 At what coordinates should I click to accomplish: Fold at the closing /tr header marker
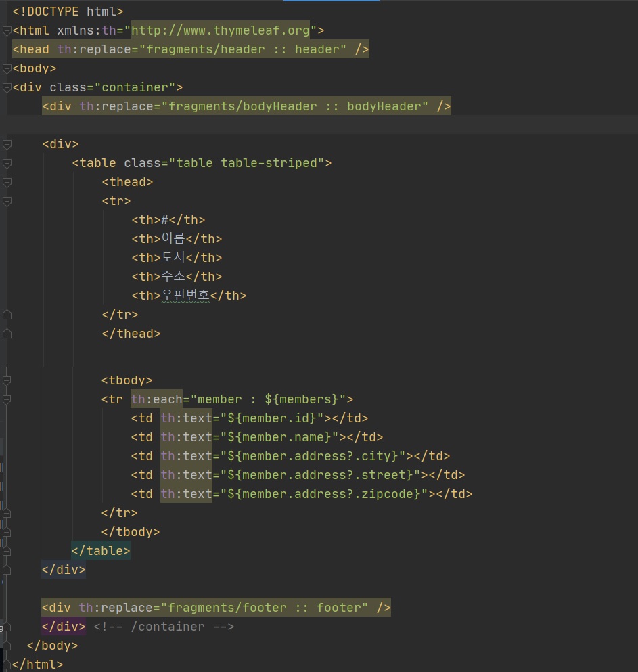pos(6,315)
